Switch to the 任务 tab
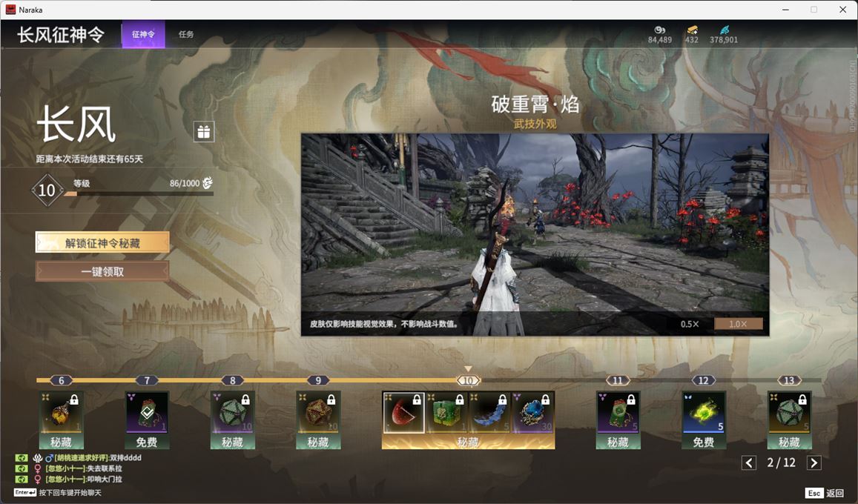This screenshot has width=858, height=504. 186,34
